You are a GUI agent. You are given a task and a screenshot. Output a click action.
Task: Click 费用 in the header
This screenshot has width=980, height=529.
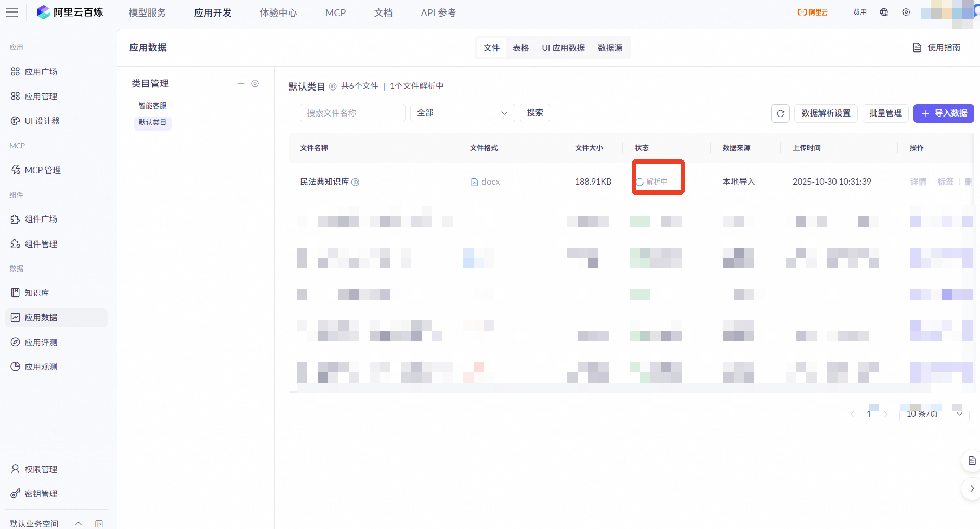coord(860,12)
